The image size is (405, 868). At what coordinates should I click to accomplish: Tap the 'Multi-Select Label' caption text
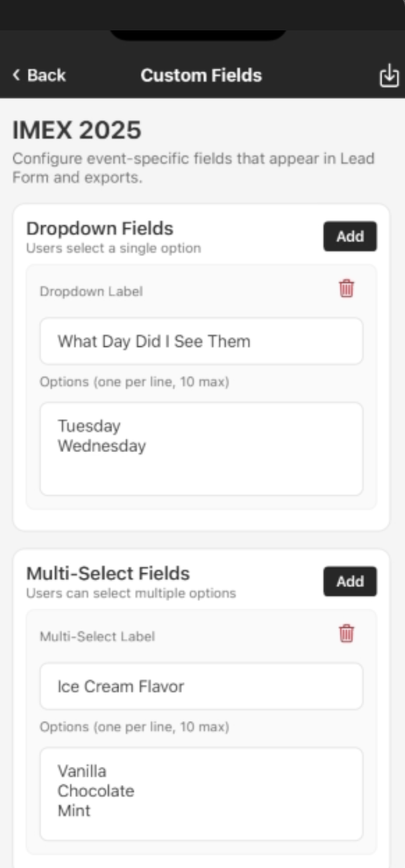click(x=97, y=636)
